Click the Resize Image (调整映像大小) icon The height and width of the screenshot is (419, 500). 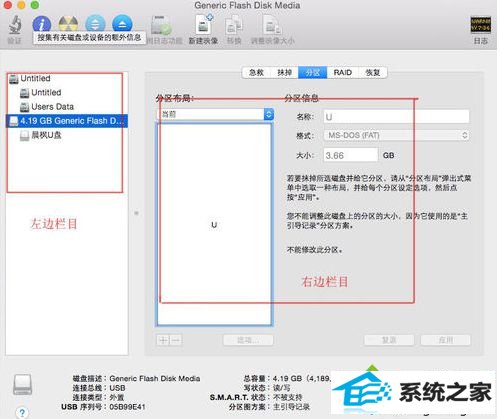272,26
